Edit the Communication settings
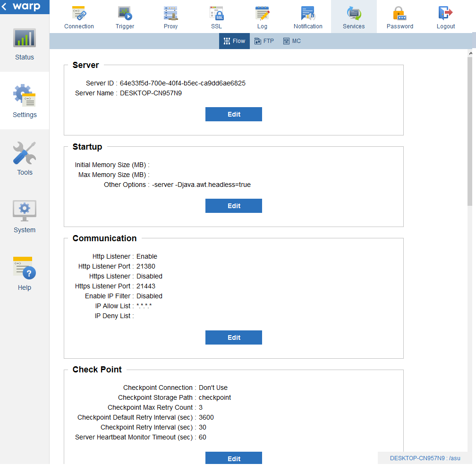Screen dimensions: 476x472 pyautogui.click(x=234, y=337)
